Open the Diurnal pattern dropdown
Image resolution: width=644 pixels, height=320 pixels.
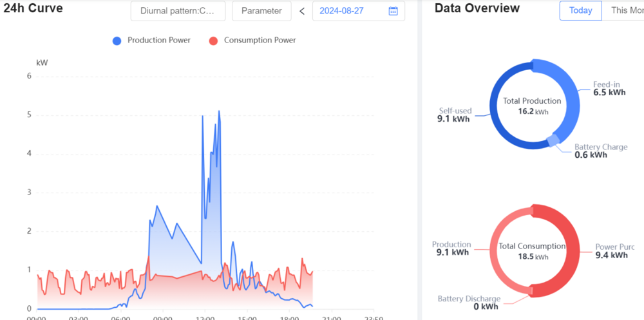coord(178,11)
